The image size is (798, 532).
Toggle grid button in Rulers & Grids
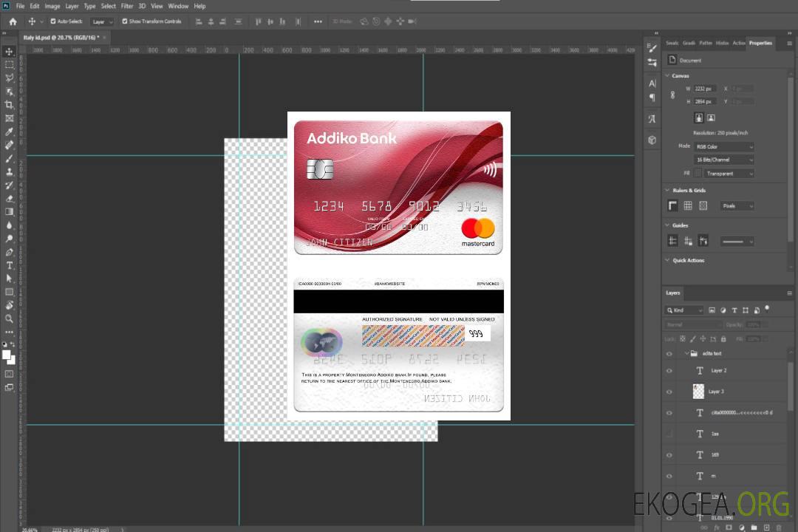688,205
